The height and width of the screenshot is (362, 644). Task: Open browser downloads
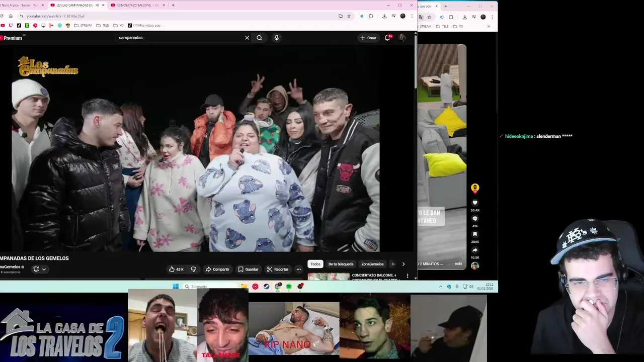384,16
